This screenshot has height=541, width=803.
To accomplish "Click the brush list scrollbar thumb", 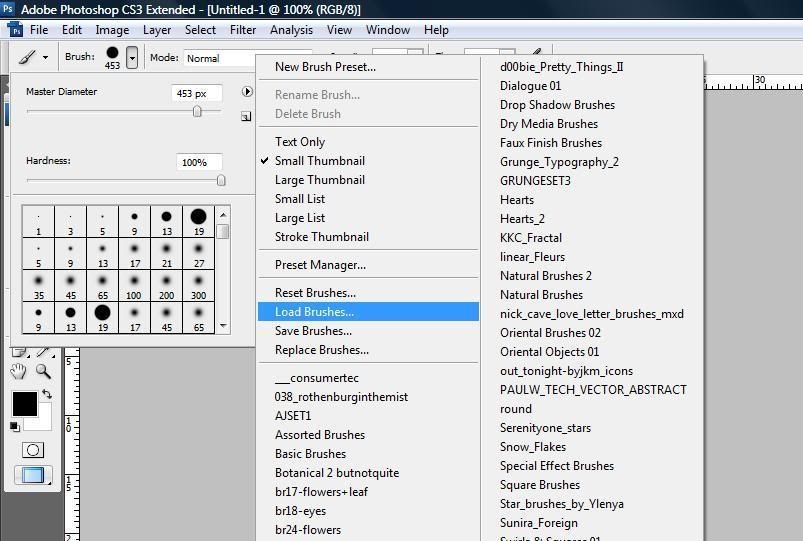I will [223, 232].
